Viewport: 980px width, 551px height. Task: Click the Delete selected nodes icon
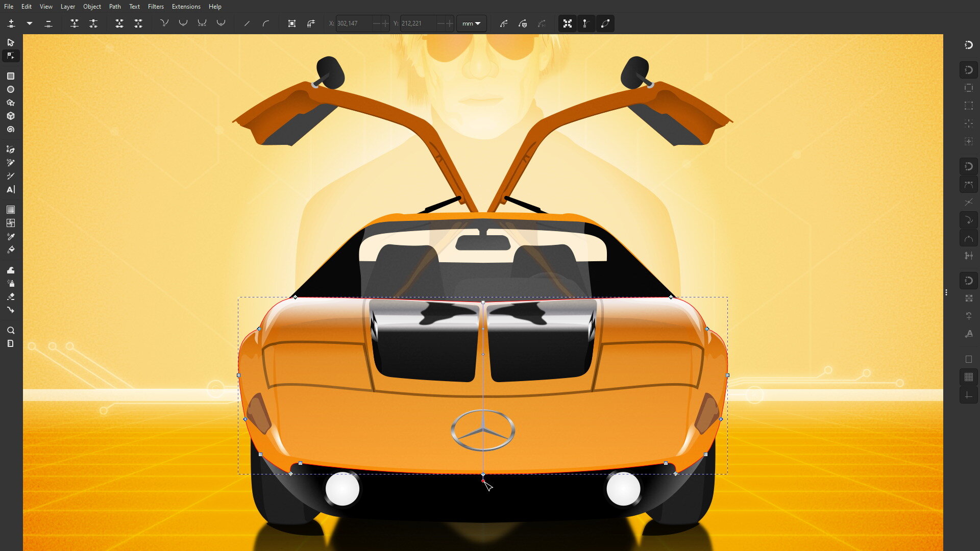tap(48, 23)
